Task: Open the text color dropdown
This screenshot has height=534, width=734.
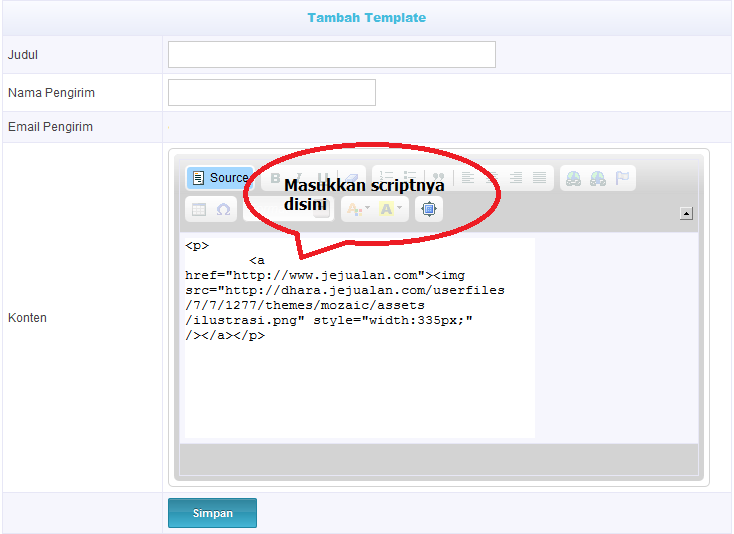Action: pyautogui.click(x=357, y=210)
